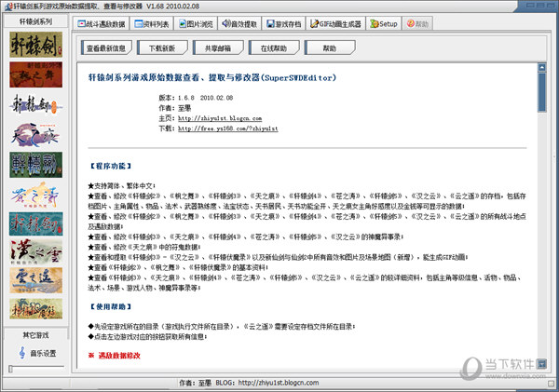Screen dimensions: 559x392
Task: Select the 轩辕伏魔录 game logo at bottom
Action: [36, 308]
